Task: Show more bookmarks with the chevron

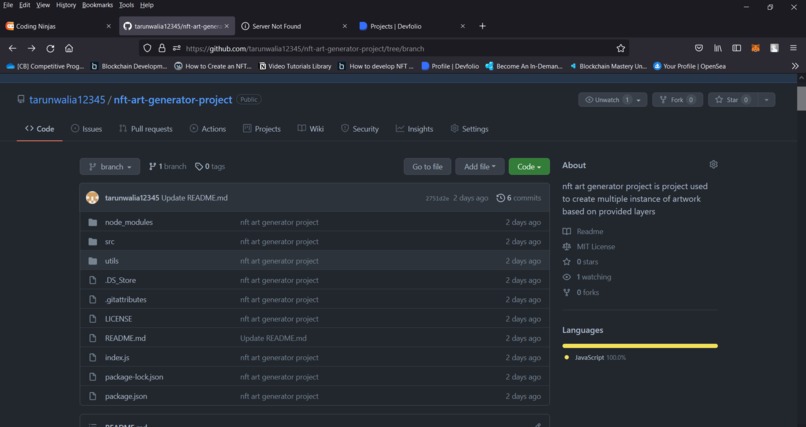Action: click(795, 66)
